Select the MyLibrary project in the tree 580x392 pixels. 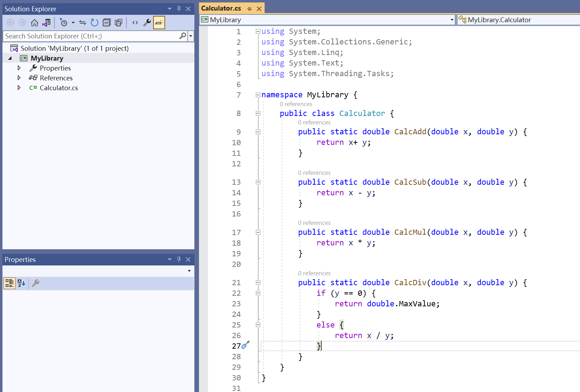tap(47, 58)
